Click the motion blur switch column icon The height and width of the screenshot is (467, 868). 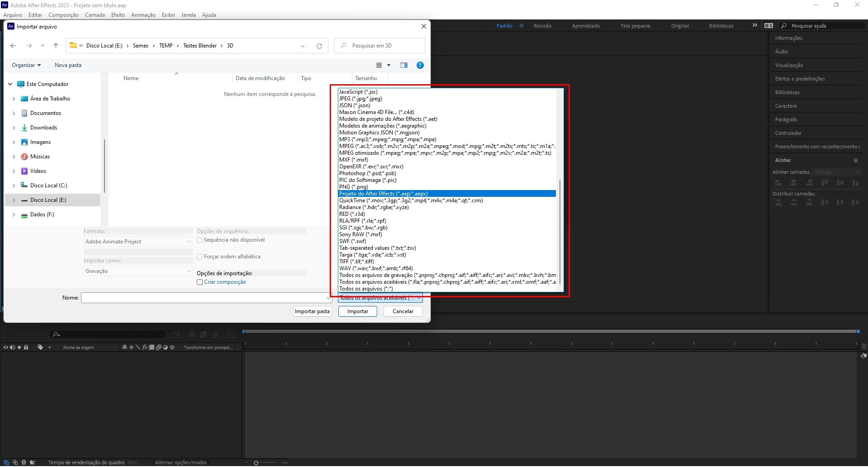coord(158,348)
